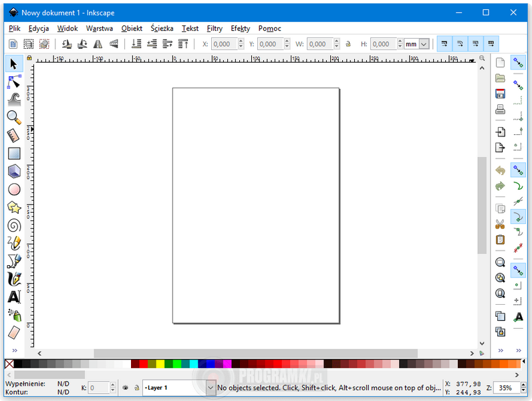This screenshot has width=532, height=401.
Task: Click Rotate 90 degrees counter-clockwise icon
Action: [67, 43]
